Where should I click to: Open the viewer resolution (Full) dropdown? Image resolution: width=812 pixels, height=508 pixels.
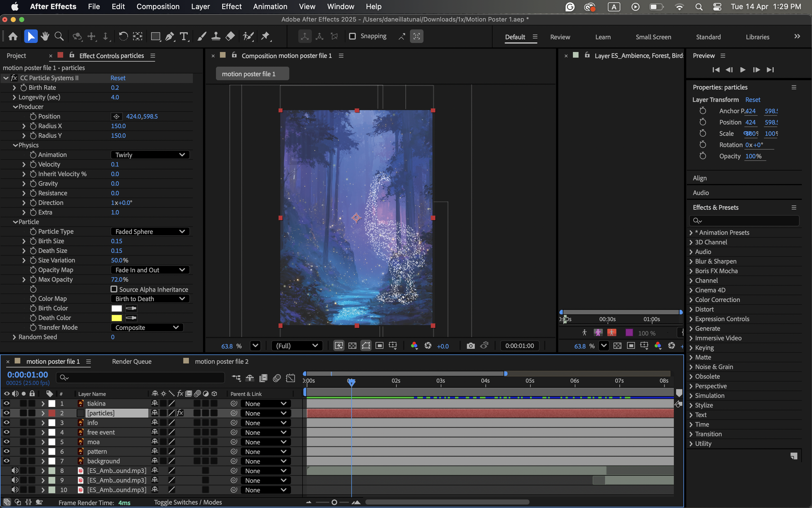pyautogui.click(x=297, y=346)
